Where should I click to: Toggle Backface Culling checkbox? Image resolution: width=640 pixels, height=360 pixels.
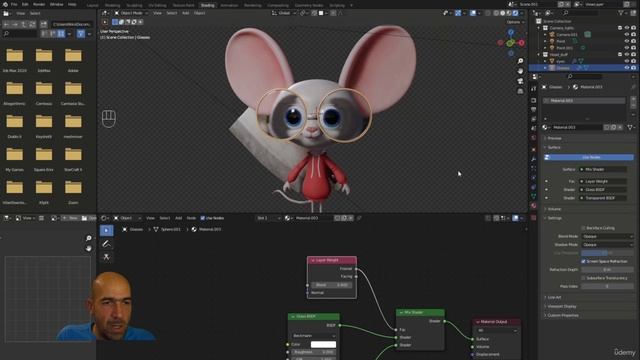583,228
